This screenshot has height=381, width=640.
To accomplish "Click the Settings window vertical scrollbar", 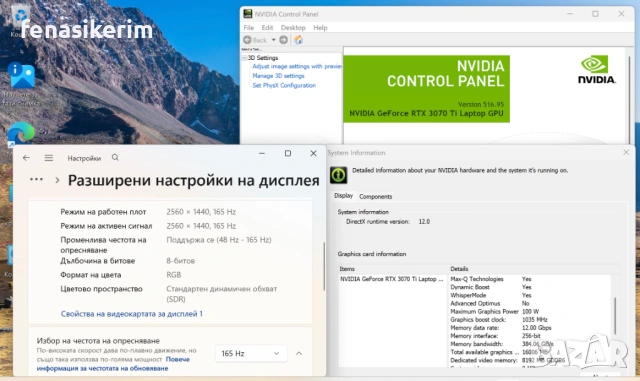I will point(324,266).
